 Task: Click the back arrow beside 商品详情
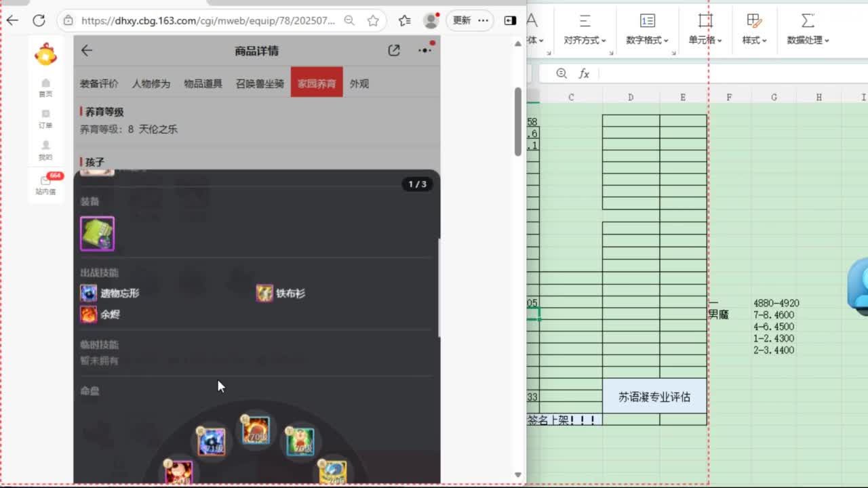coord(87,50)
